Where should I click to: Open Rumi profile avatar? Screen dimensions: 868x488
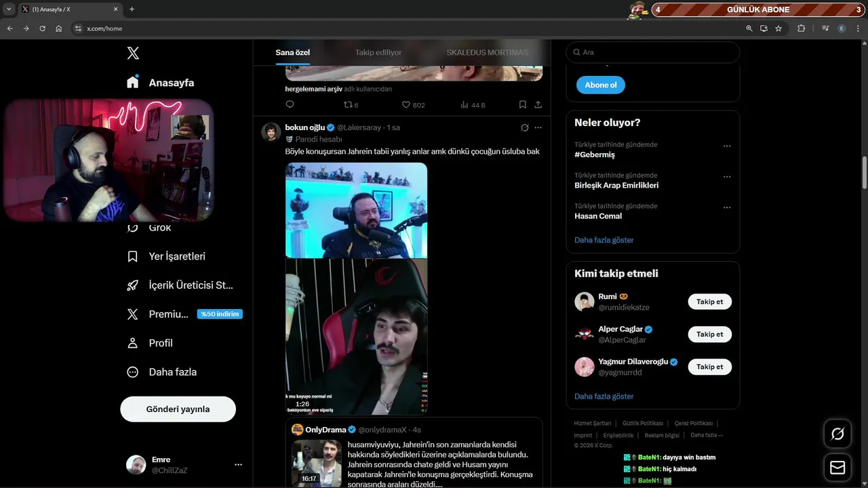click(x=585, y=302)
